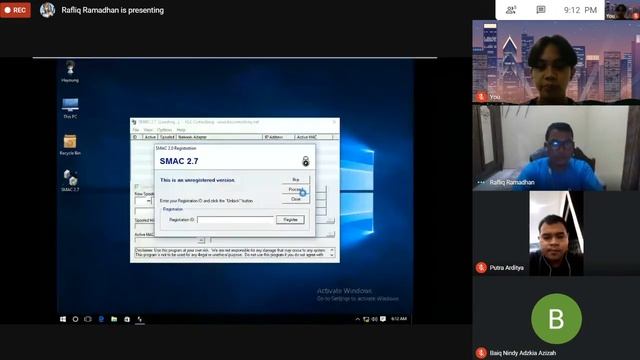Sort by the Active MAC column header
Image resolution: width=640 pixels, height=360 pixels.
pyautogui.click(x=313, y=137)
